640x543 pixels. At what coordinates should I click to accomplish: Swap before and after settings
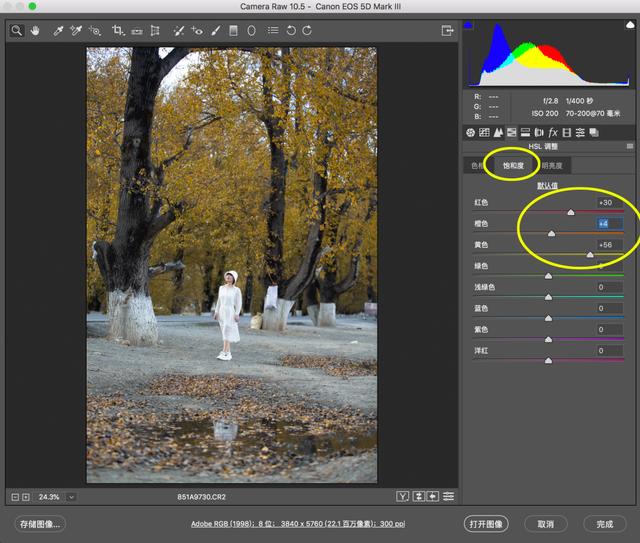click(x=418, y=496)
